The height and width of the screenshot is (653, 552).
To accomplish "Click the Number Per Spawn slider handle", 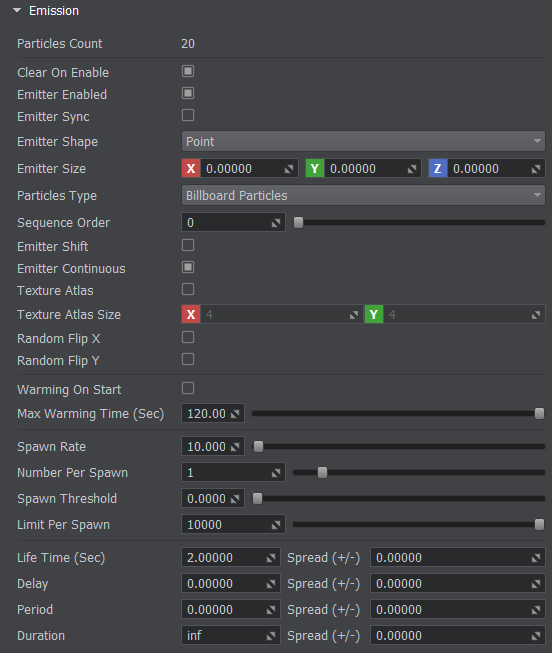I will (x=322, y=473).
